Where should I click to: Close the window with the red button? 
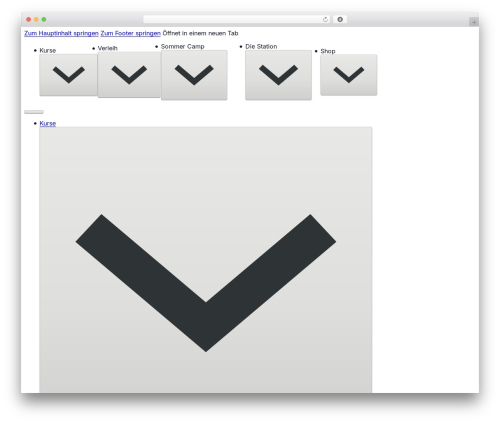(29, 20)
